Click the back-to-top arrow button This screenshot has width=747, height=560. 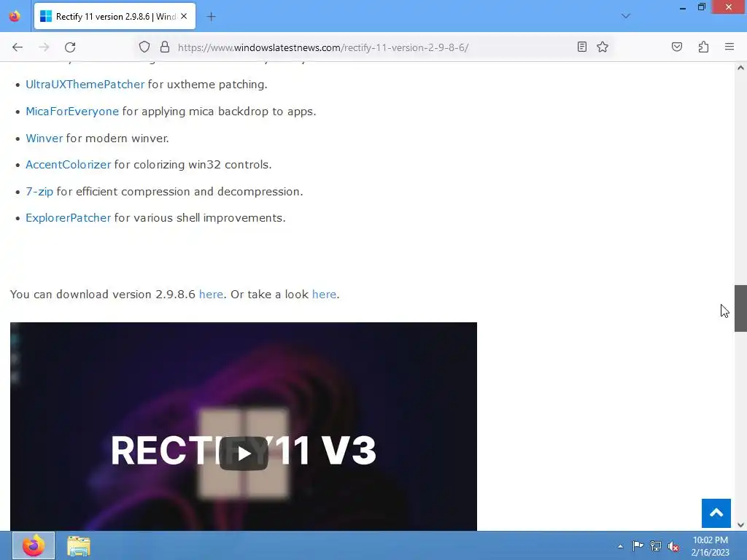(x=716, y=513)
